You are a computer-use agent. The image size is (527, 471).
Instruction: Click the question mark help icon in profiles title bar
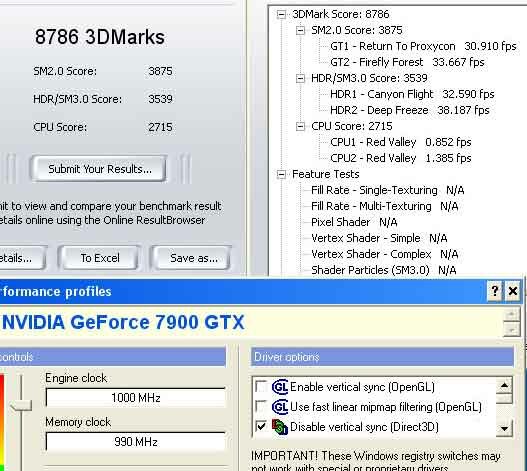pos(495,291)
